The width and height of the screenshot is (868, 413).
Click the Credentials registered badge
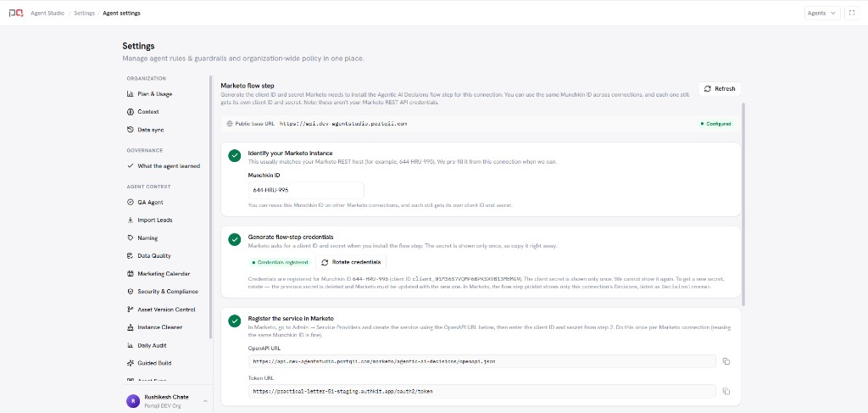280,262
